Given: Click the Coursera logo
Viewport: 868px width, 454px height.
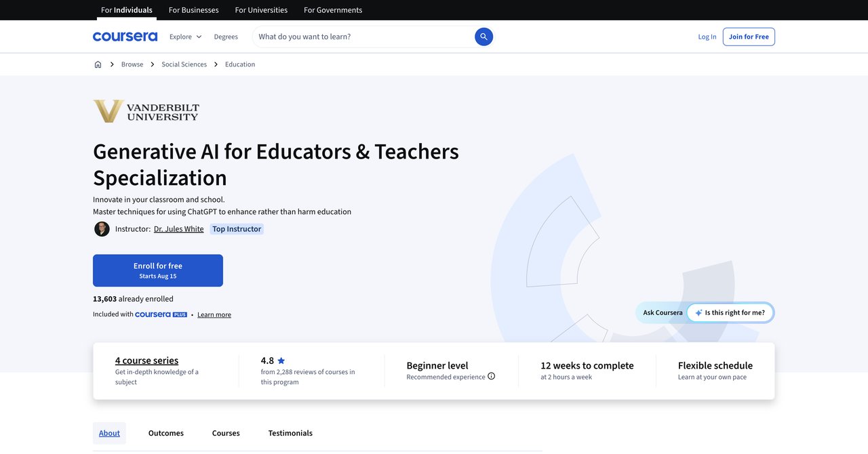Looking at the screenshot, I should (x=125, y=37).
